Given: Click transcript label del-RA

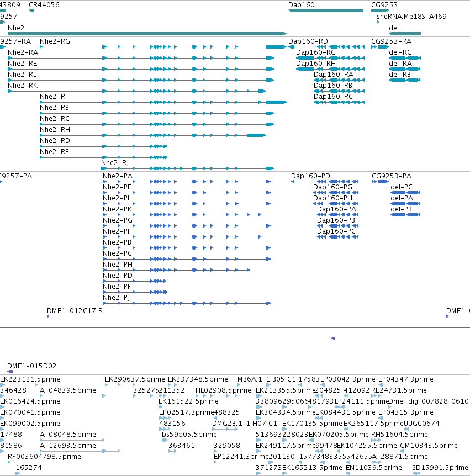Looking at the screenshot, I should pyautogui.click(x=400, y=64).
